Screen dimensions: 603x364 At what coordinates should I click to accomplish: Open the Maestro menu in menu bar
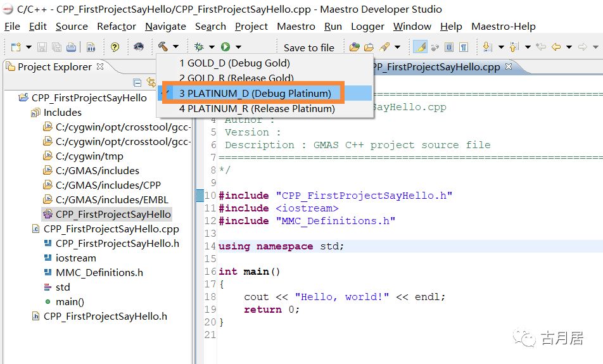[296, 27]
